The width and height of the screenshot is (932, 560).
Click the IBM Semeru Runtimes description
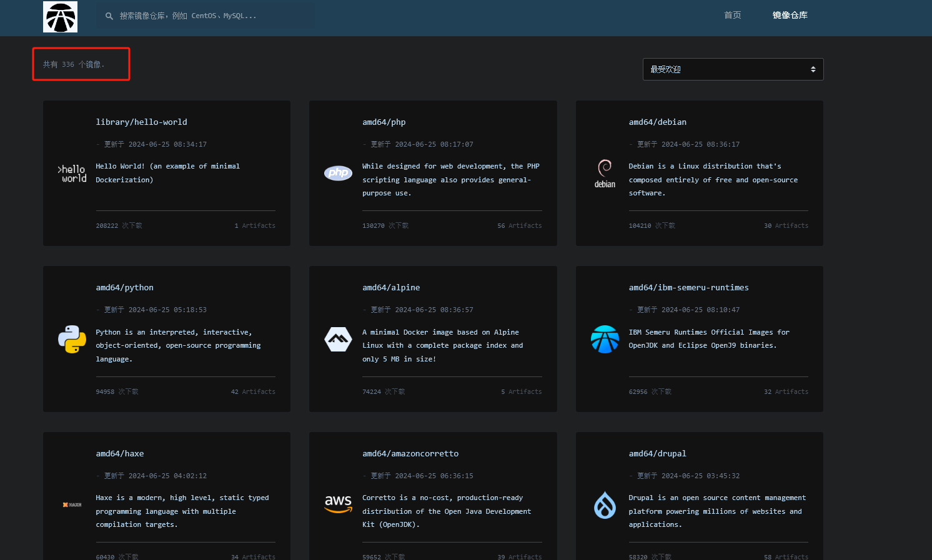pyautogui.click(x=709, y=339)
